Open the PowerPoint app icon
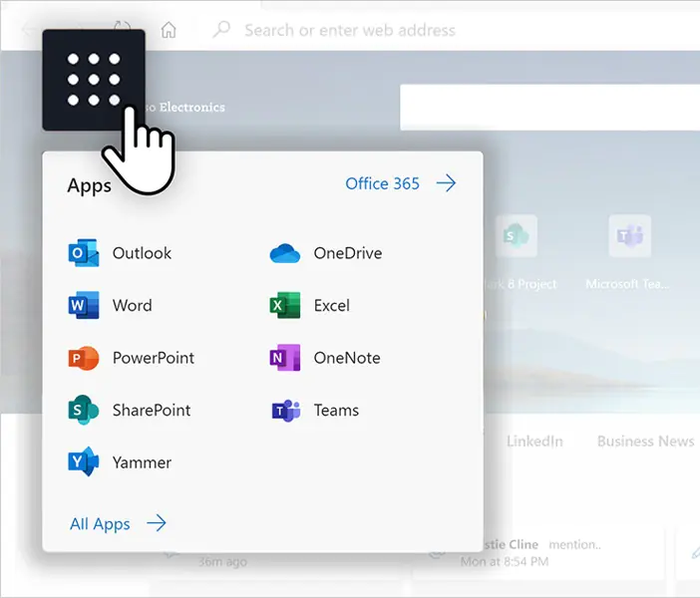Screen dimensions: 700x598 point(84,358)
